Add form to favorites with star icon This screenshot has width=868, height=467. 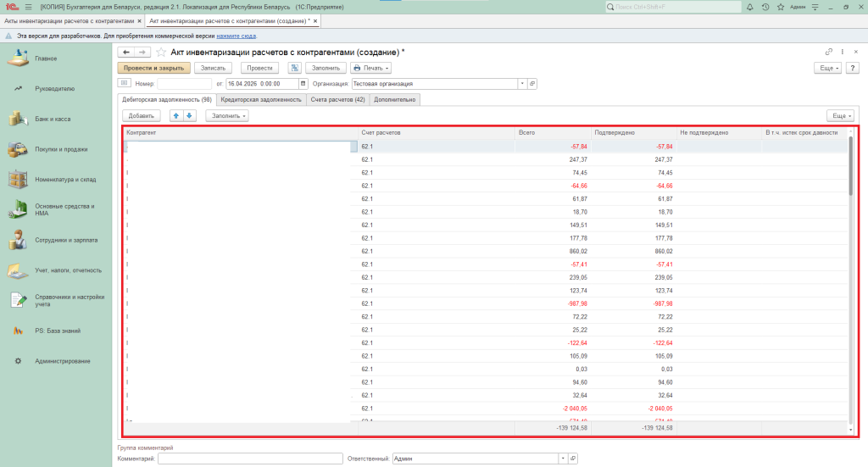tap(161, 53)
